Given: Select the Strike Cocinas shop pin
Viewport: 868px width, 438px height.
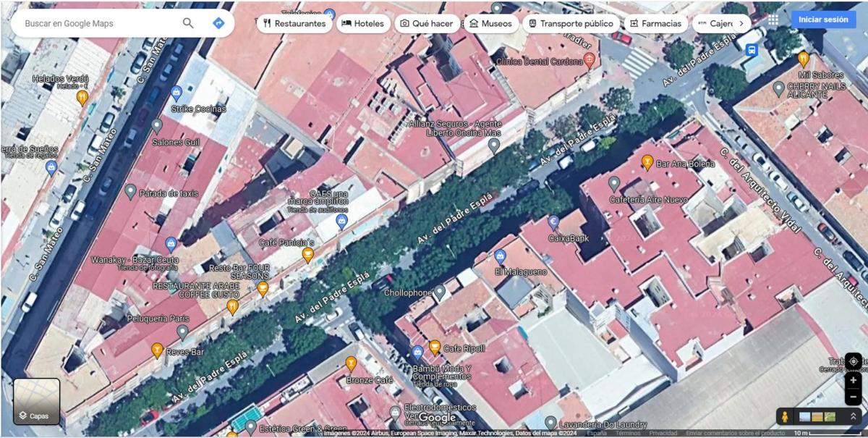Looking at the screenshot, I should tap(176, 93).
